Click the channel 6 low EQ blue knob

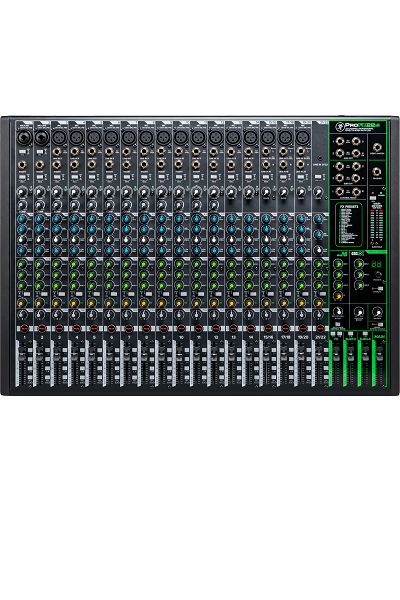[109, 251]
